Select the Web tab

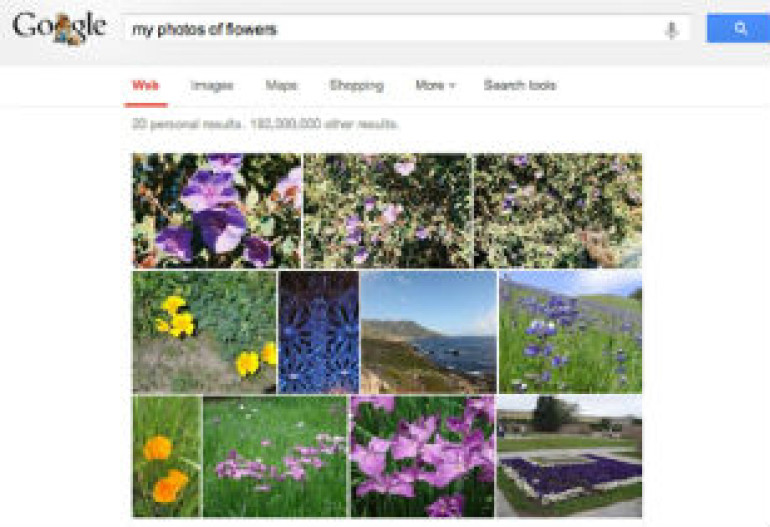click(x=145, y=85)
